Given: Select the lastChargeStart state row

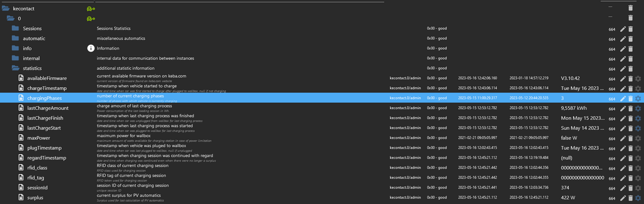Looking at the screenshot, I should [322, 128].
